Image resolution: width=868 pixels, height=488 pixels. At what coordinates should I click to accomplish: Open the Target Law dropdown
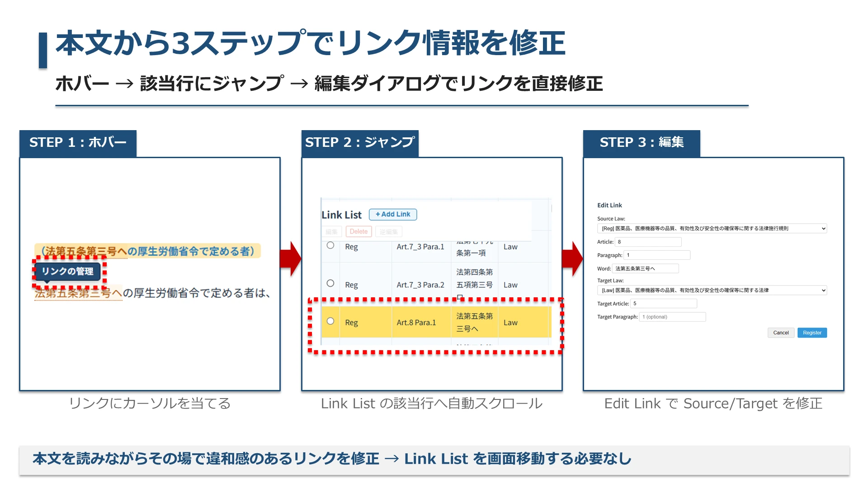tap(712, 291)
